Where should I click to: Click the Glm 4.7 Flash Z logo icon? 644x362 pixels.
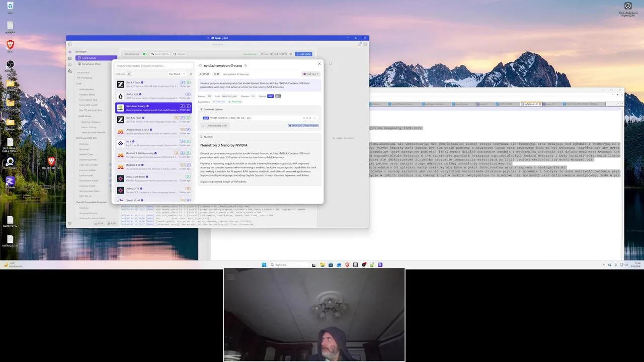pyautogui.click(x=121, y=84)
